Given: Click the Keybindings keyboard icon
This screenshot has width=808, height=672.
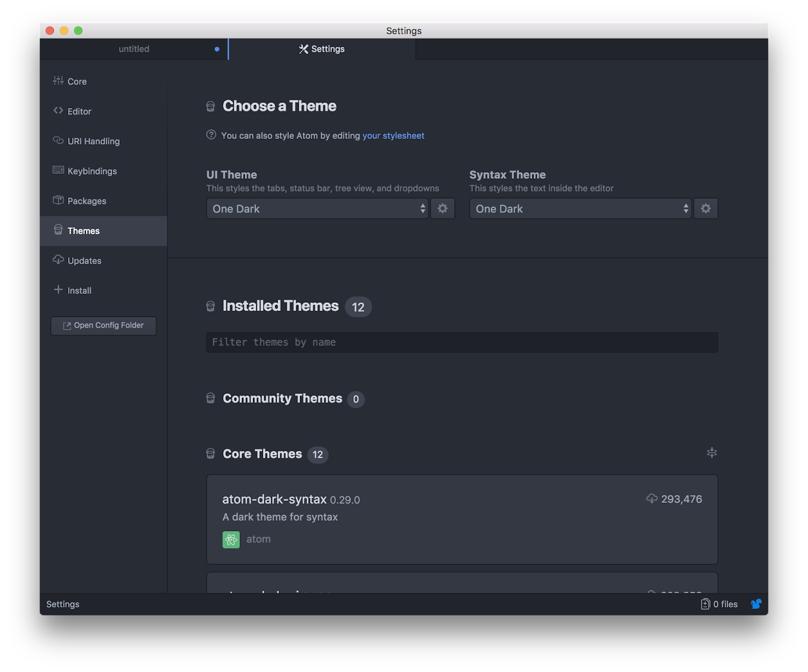Looking at the screenshot, I should 58,170.
